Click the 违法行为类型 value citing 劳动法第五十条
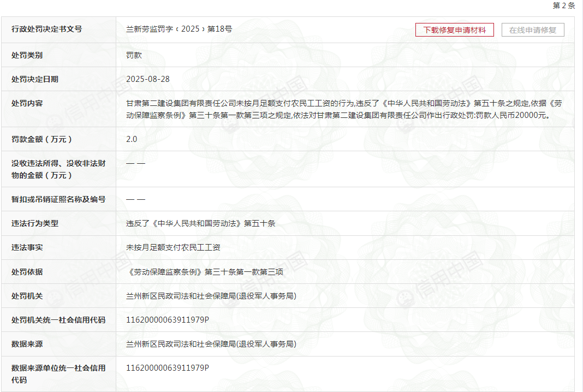Image resolution: width=583 pixels, height=392 pixels. [x=201, y=223]
